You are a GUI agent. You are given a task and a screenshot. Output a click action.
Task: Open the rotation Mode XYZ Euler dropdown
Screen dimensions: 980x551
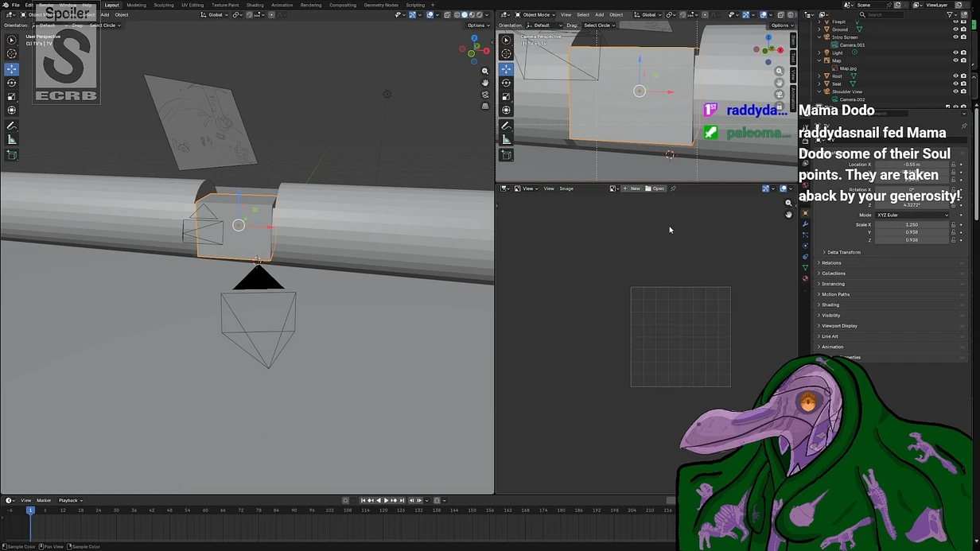(912, 215)
